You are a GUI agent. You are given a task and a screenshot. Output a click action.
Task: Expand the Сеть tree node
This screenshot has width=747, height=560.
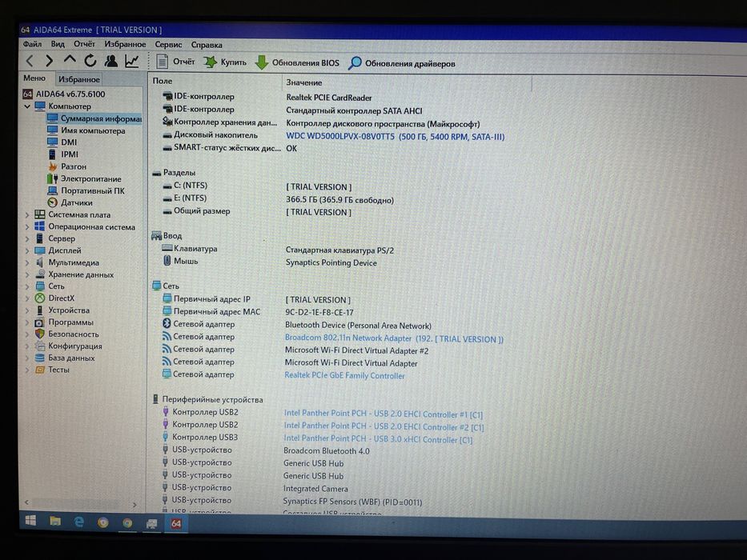coord(27,286)
